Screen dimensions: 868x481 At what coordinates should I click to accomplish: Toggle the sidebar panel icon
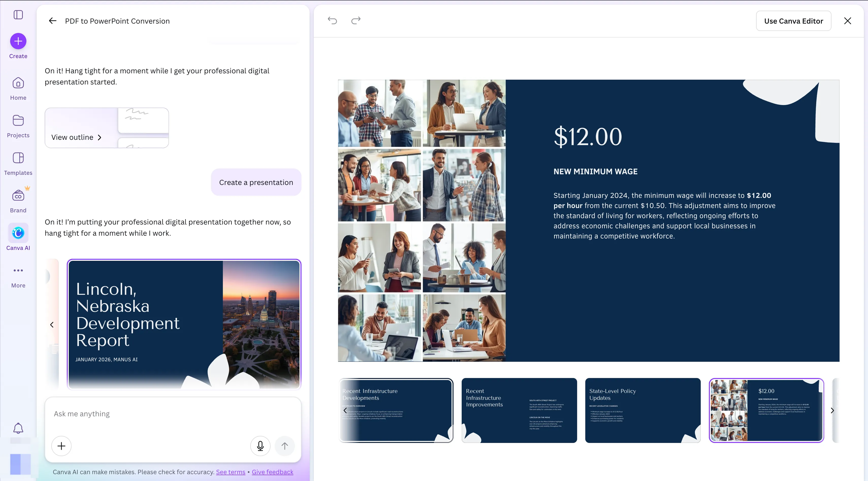(18, 15)
